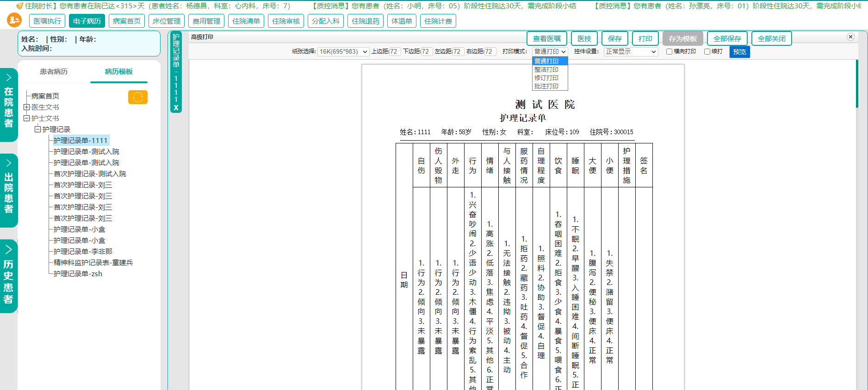Enable the 续打 checkbox

coord(707,52)
